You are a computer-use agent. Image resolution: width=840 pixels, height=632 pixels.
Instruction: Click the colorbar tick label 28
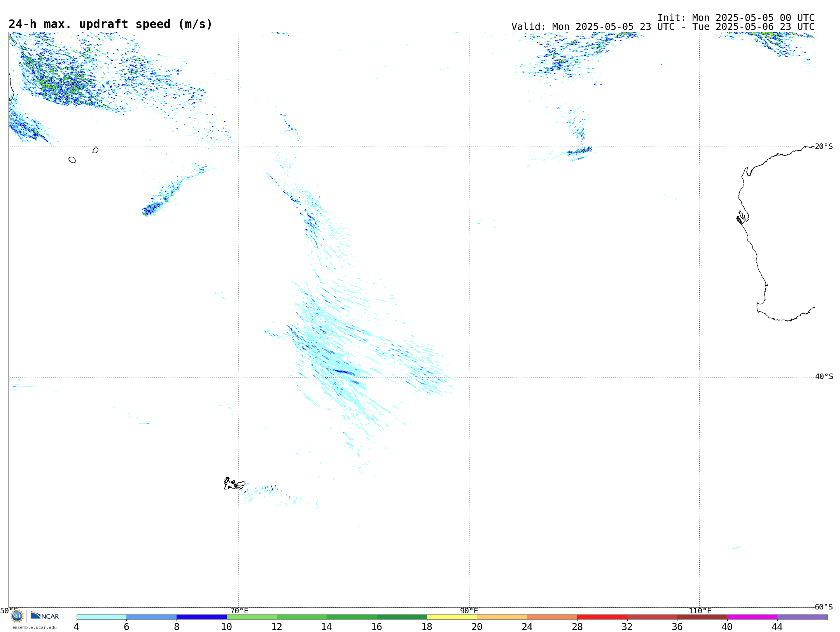point(577,627)
